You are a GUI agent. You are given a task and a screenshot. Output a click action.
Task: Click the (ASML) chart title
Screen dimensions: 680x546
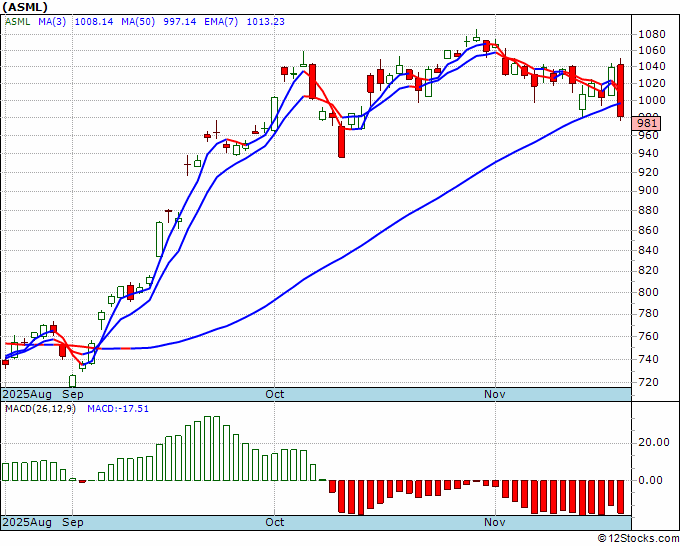pyautogui.click(x=25, y=7)
